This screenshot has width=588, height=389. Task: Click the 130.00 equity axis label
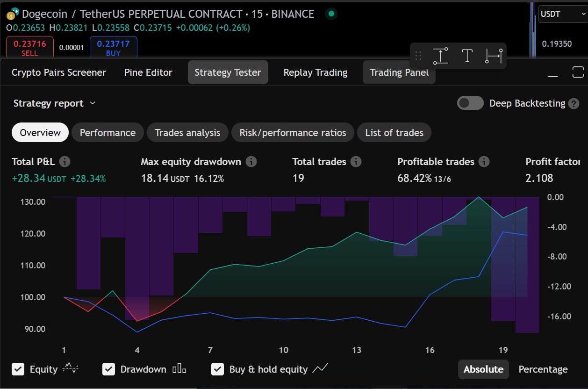click(34, 202)
